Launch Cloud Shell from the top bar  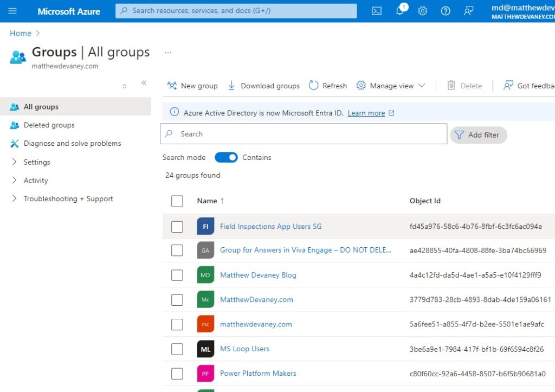[377, 11]
